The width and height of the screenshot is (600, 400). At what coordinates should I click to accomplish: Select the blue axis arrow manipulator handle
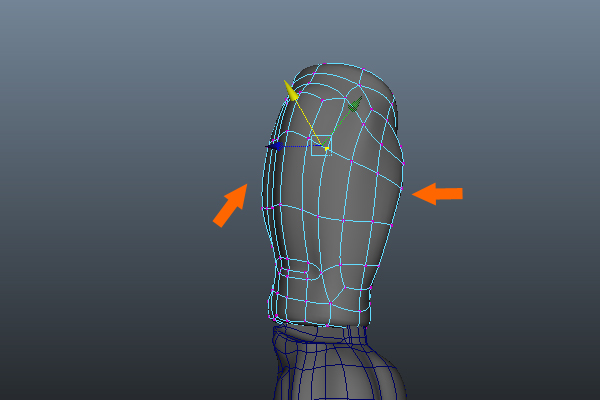pyautogui.click(x=275, y=146)
